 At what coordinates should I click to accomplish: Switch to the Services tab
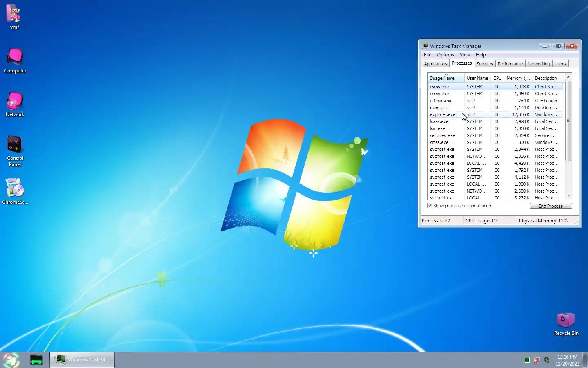(x=485, y=64)
